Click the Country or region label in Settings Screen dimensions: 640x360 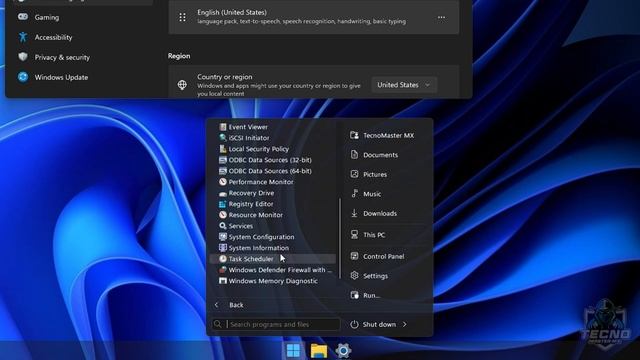(224, 77)
